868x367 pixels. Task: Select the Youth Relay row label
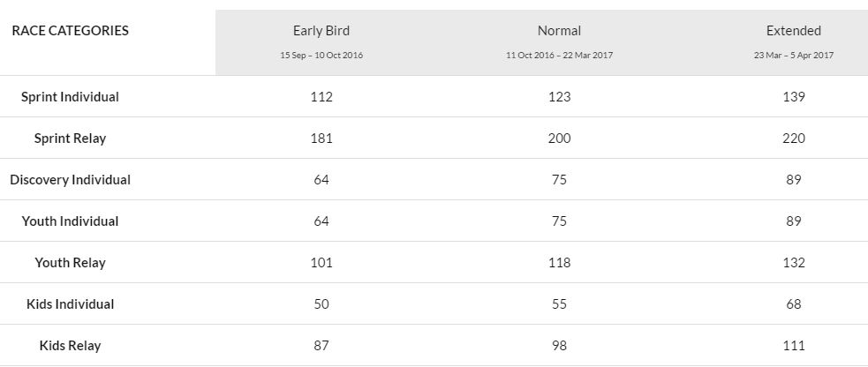click(x=71, y=263)
